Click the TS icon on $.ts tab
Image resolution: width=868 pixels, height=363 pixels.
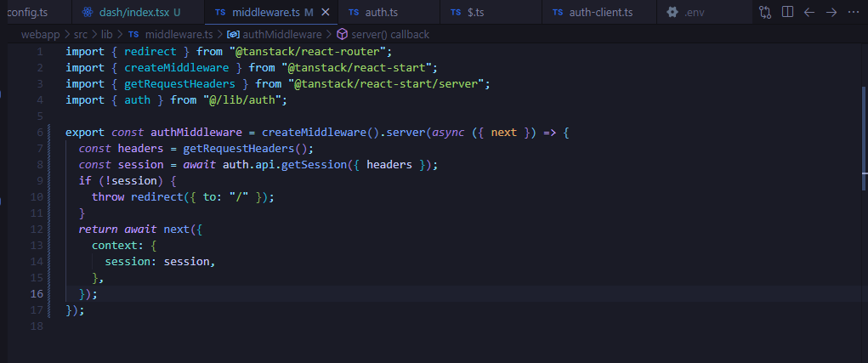456,12
